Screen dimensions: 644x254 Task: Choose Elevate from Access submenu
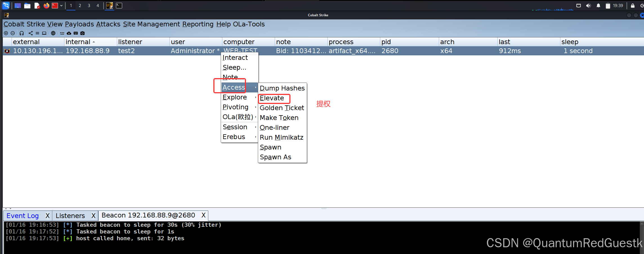[x=282, y=98]
